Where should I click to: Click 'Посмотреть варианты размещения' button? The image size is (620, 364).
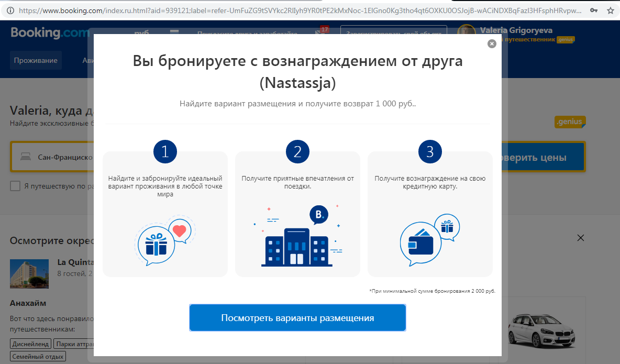coord(297,318)
